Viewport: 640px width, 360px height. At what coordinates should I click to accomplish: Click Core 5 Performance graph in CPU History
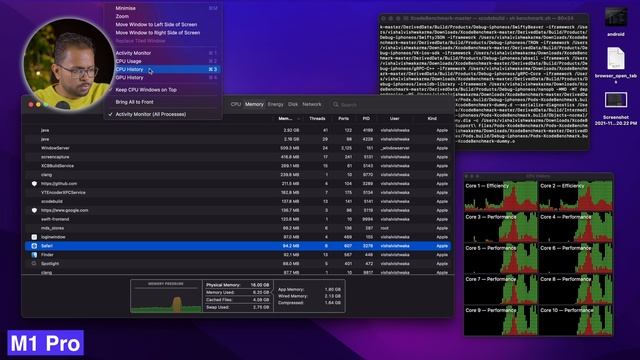click(501, 258)
